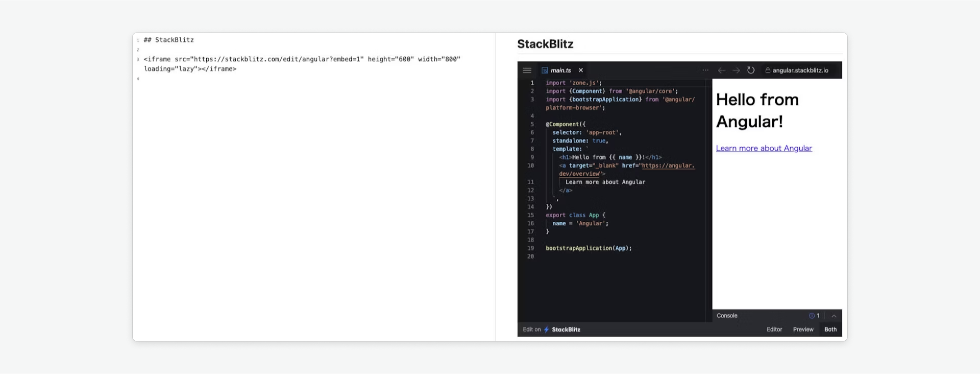Click the rendered StackBlitz heading

click(545, 44)
